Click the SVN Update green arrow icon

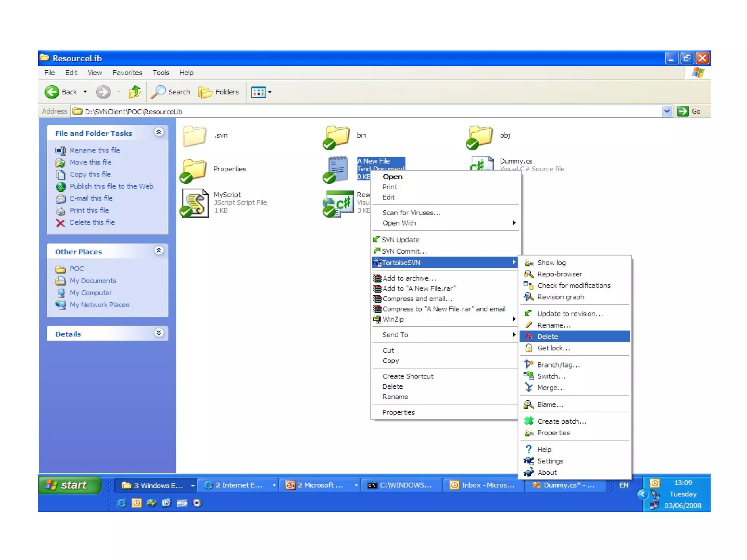(x=376, y=240)
